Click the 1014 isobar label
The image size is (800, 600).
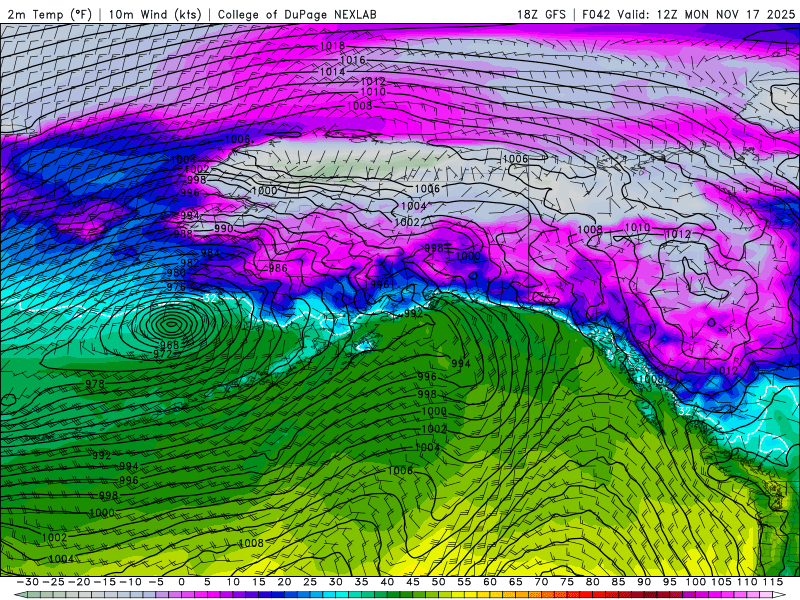[332, 72]
